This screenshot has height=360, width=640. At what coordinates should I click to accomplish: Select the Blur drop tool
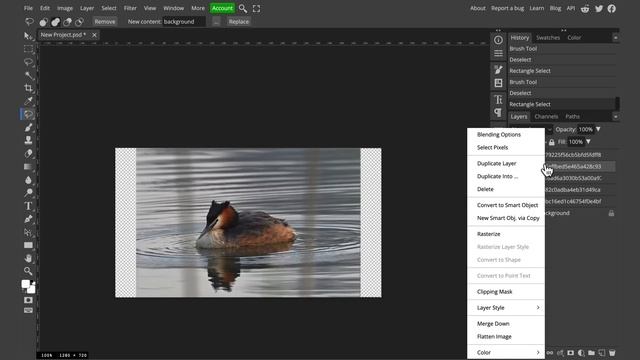(x=28, y=180)
